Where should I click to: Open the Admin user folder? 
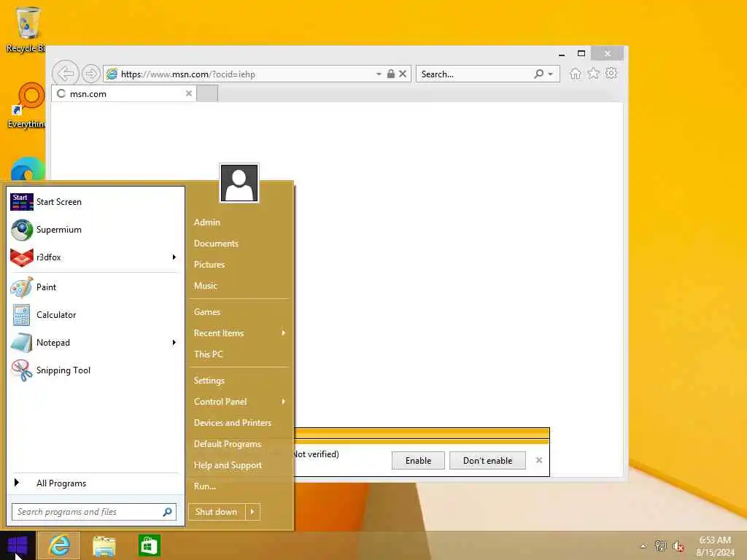click(206, 222)
